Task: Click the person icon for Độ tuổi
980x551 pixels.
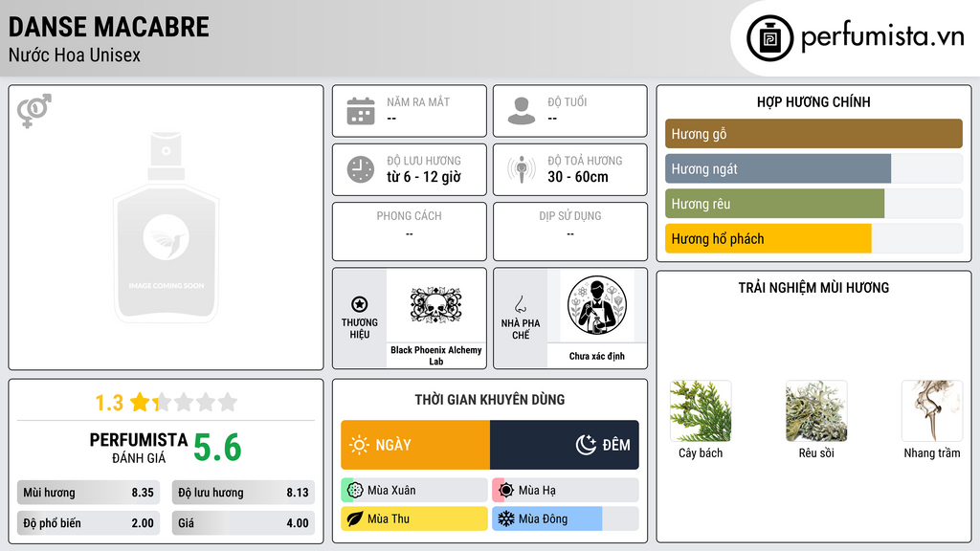Action: [x=522, y=111]
